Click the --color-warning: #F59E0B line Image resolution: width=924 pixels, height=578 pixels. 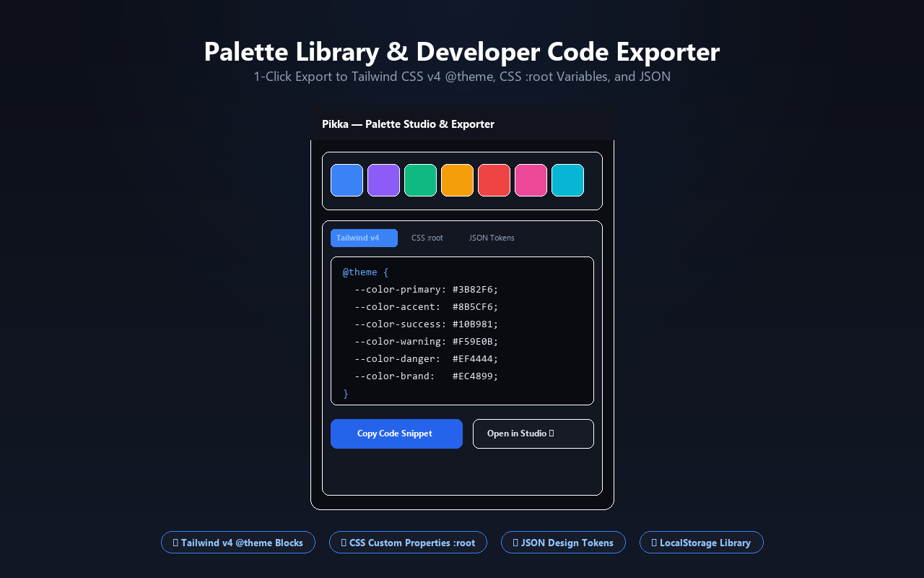pos(426,342)
